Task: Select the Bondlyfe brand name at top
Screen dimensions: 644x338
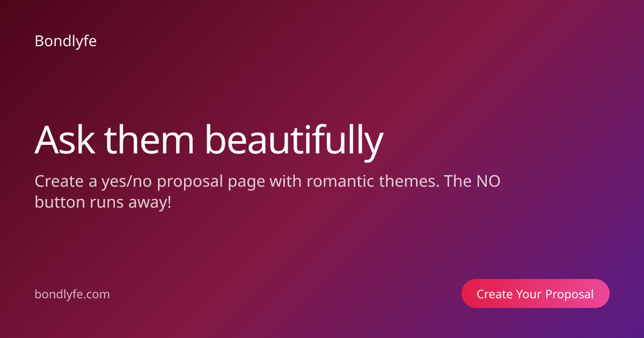Action: (66, 41)
